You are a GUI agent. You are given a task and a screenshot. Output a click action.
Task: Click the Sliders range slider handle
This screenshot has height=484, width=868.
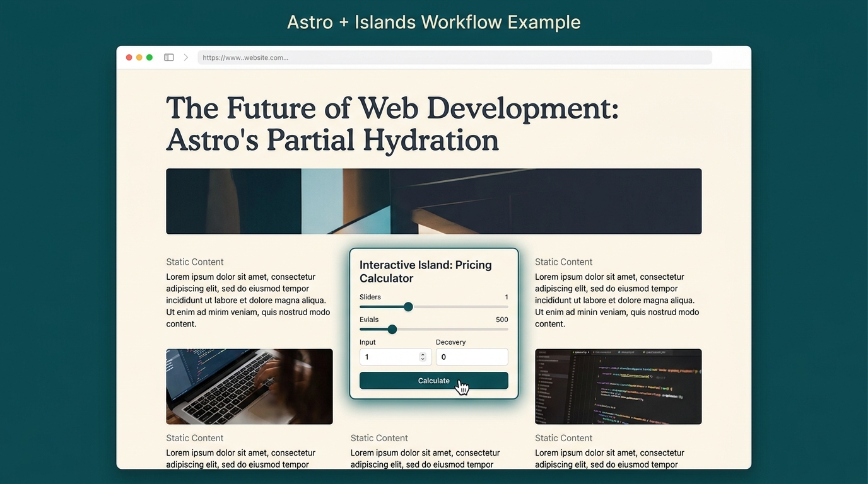tap(408, 307)
